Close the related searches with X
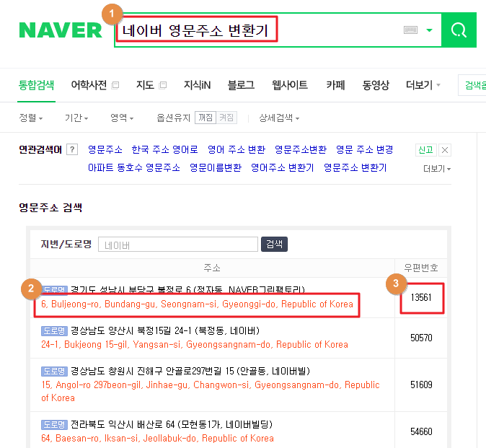 coord(445,150)
